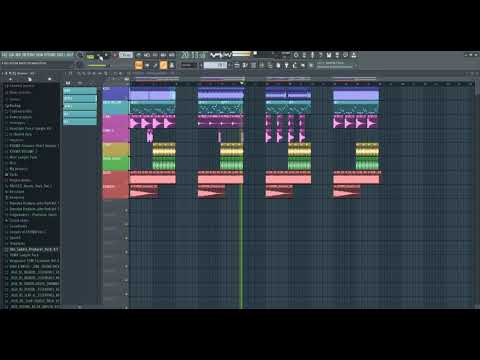This screenshot has height=360, width=480.
Task: Click the green track header
Action: (116, 164)
